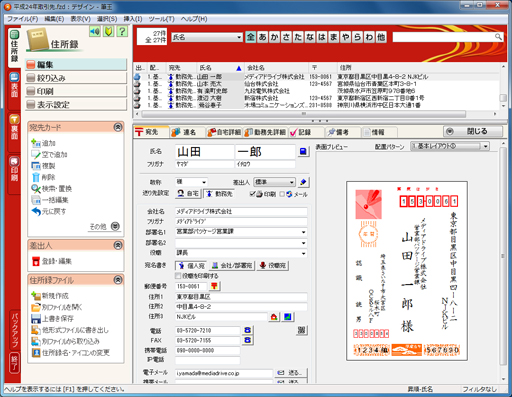This screenshot has height=397, width=512.
Task: Click the beginner mark guide icon
Action: [x=108, y=31]
